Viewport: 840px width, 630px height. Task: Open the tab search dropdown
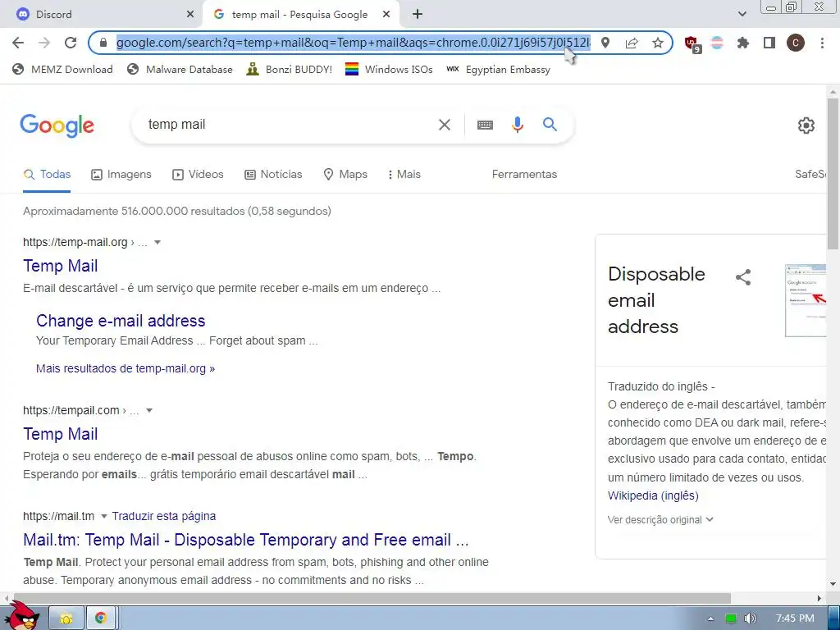(742, 15)
